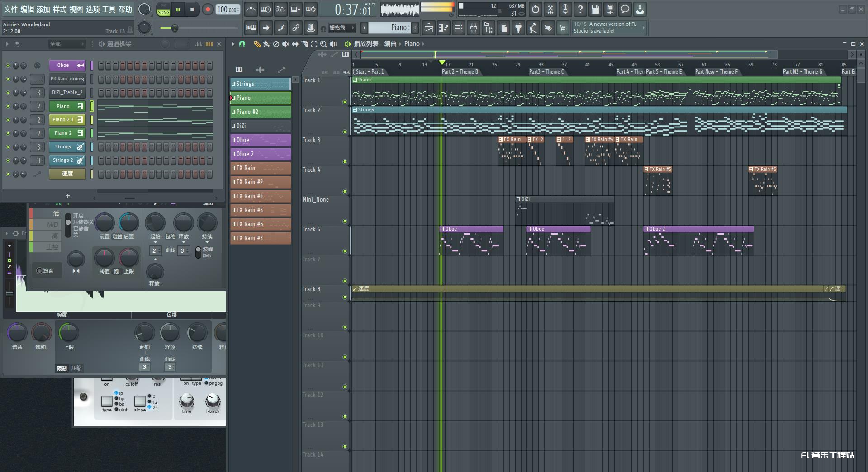
Task: Select the playlist slice tool
Action: point(304,44)
